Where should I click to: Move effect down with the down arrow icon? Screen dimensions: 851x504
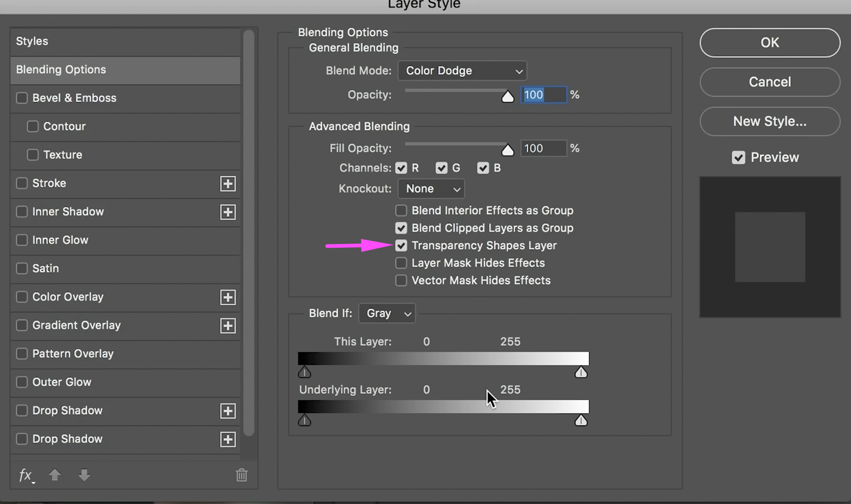[x=84, y=474]
